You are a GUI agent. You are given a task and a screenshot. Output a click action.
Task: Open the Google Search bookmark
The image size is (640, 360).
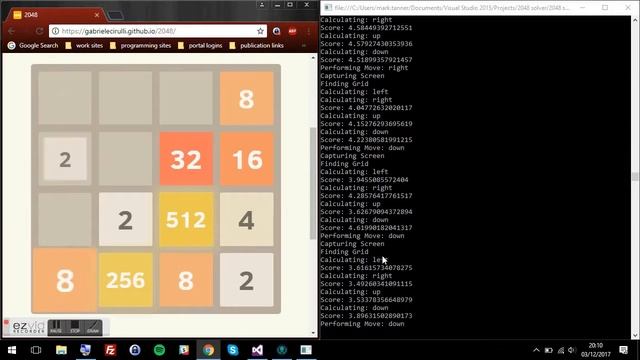(x=33, y=46)
